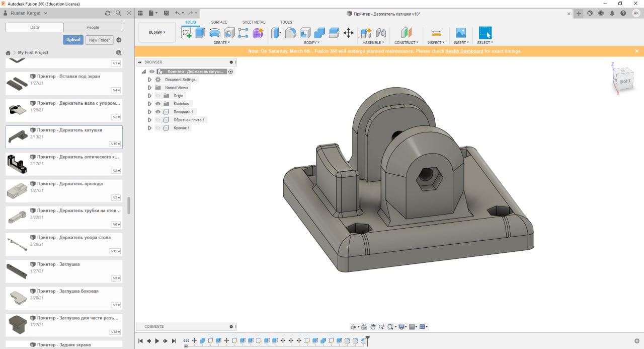Select the Data tab
Image resolution: width=644 pixels, height=349 pixels.
tap(35, 27)
